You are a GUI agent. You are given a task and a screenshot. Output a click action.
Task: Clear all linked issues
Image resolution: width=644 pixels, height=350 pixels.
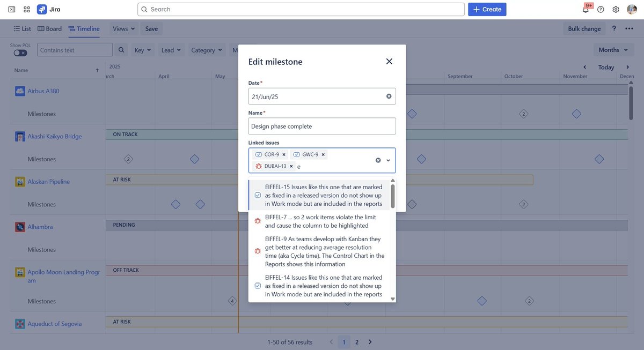378,160
